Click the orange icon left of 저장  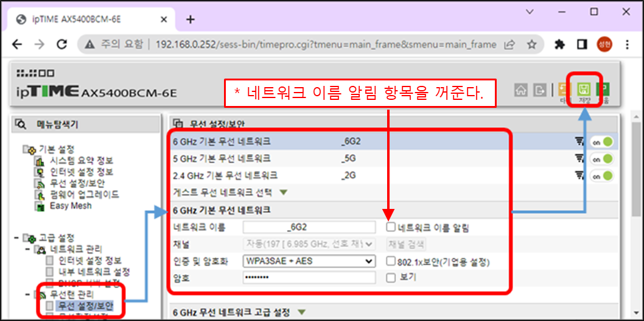(x=565, y=90)
